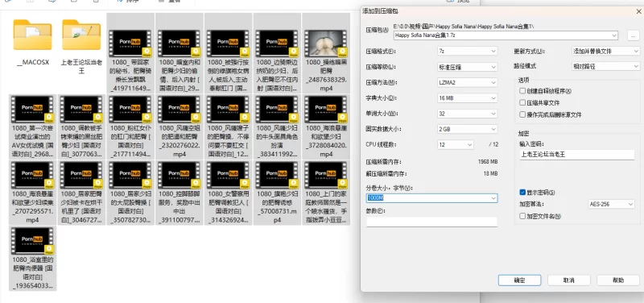Select video file _3728084020.mp4

pos(326,127)
